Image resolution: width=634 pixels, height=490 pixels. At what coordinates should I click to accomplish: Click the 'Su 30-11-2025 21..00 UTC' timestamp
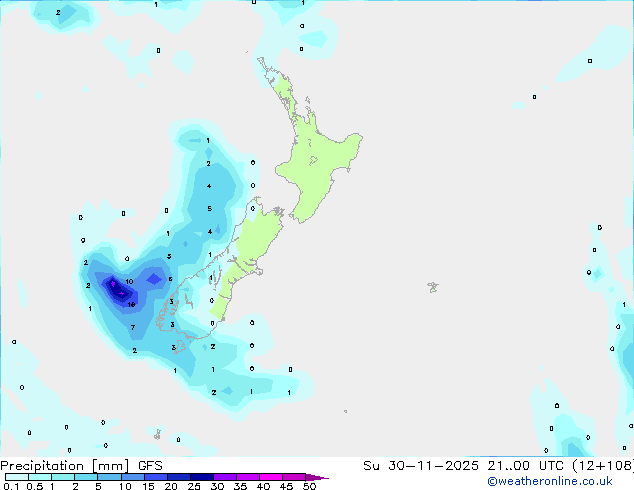[463, 466]
